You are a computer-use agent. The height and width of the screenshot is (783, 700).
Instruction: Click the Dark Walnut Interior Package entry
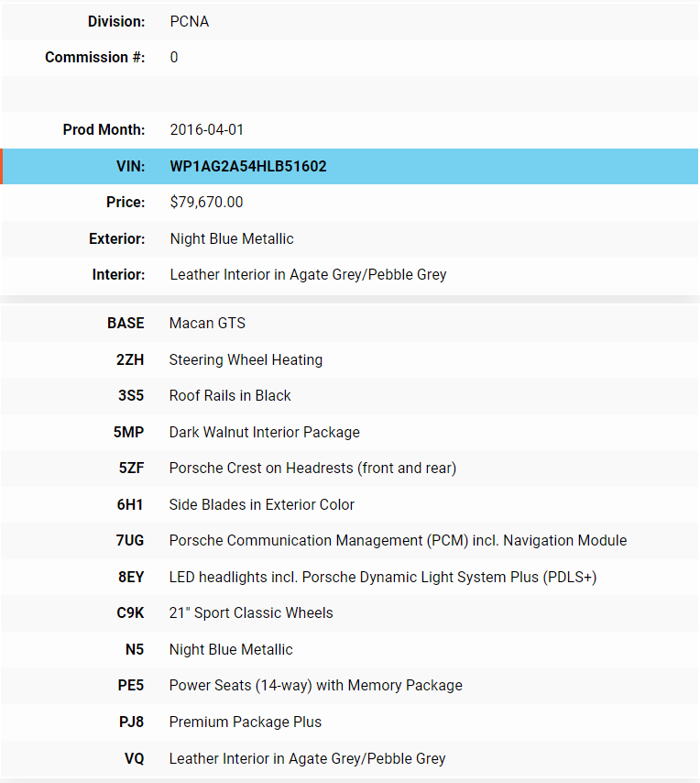coord(264,433)
